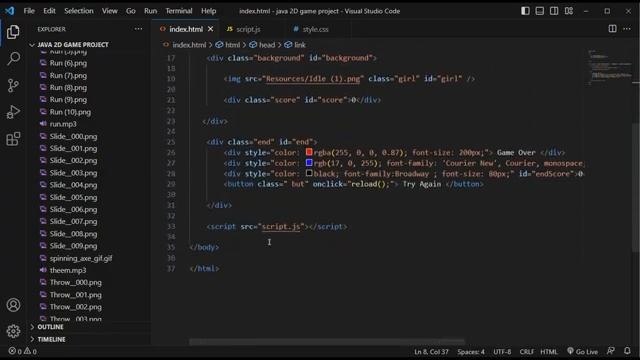Toggle the bottom panel layout icon
The width and height of the screenshot is (640, 360).
pyautogui.click(x=540, y=11)
